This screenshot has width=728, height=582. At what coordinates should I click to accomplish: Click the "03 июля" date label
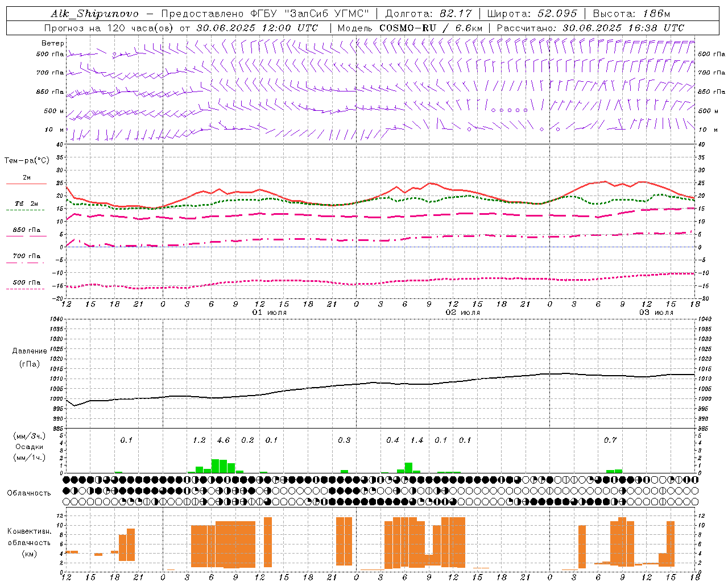[656, 313]
